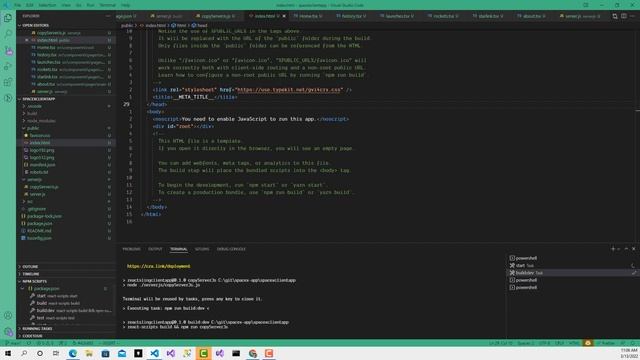The width and height of the screenshot is (640, 360).
Task: Close the index.html editor tab
Action: [x=284, y=16]
